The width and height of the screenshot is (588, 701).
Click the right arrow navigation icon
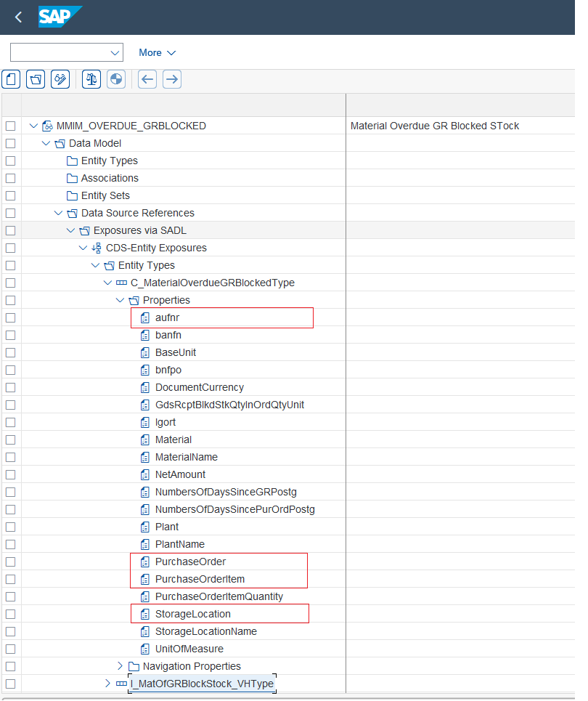172,80
